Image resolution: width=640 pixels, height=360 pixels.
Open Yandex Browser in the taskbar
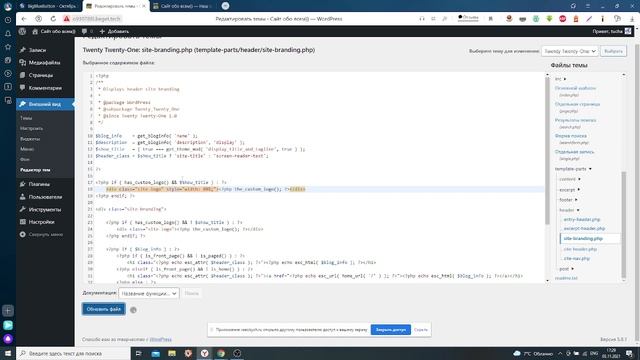204,353
